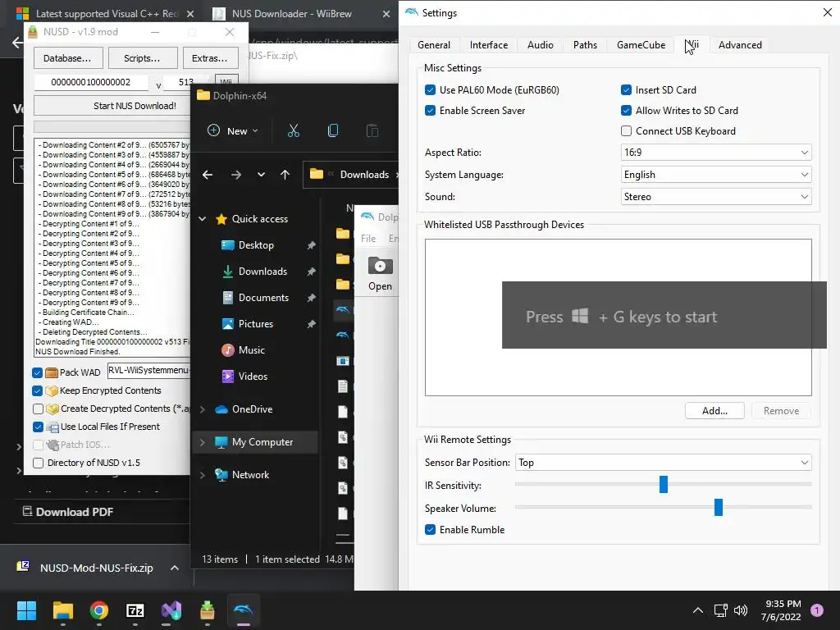The height and width of the screenshot is (630, 840).
Task: Go forward using File Explorer forward arrow
Action: click(235, 175)
